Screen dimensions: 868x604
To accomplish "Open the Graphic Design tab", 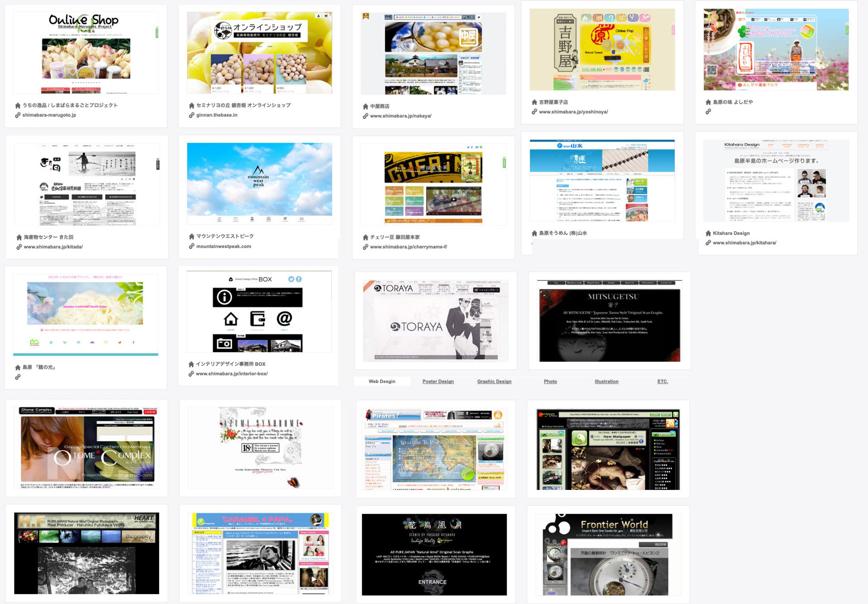I will [x=494, y=382].
